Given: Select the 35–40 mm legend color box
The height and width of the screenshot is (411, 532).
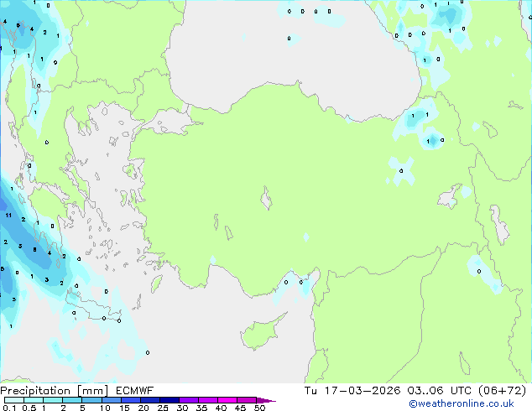Looking at the screenshot, I should coord(207,400).
